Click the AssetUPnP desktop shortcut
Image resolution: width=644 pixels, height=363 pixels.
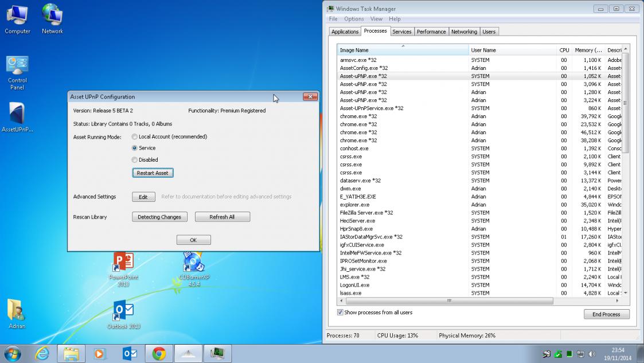point(17,118)
